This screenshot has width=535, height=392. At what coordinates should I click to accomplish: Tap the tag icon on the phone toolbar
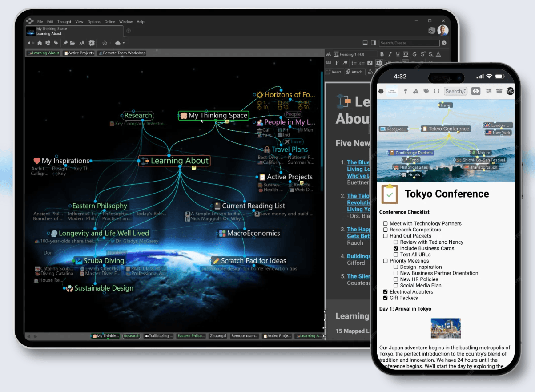click(x=426, y=91)
